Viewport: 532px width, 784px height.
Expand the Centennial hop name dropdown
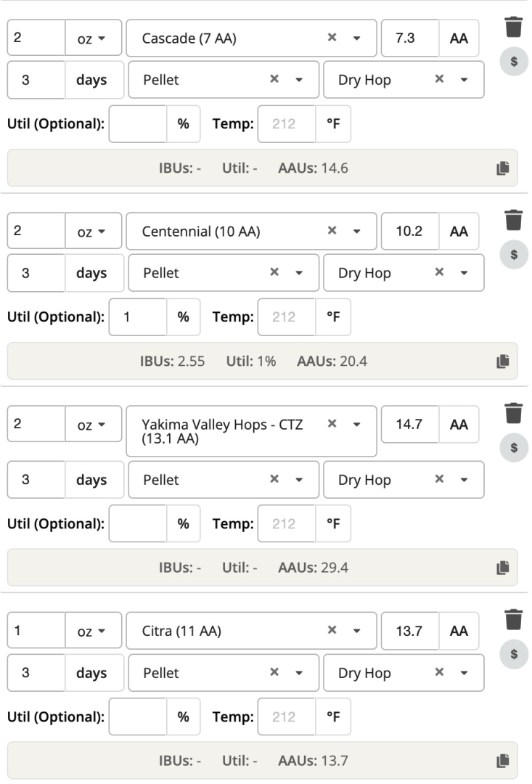pyautogui.click(x=356, y=232)
